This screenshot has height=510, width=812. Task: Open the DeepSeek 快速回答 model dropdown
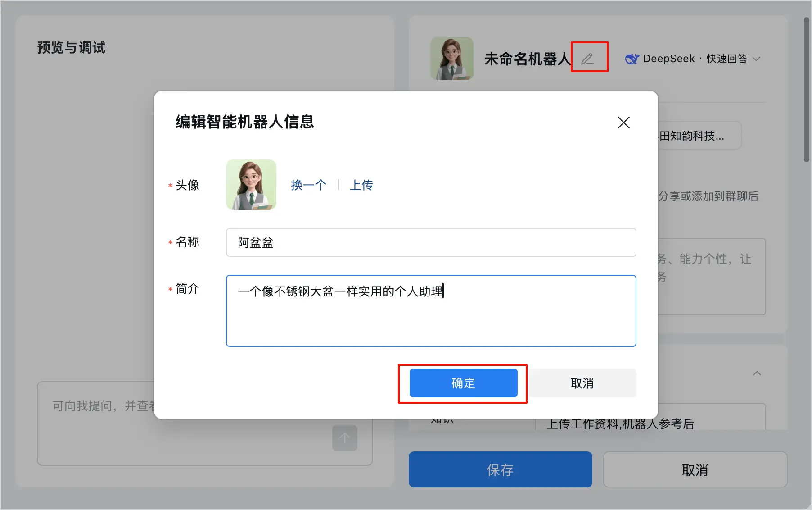tap(693, 59)
